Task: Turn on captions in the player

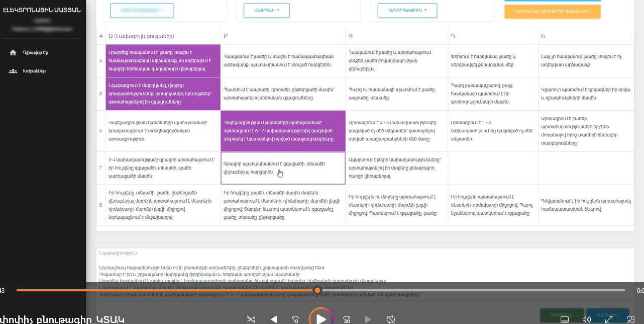Action: [x=564, y=319]
